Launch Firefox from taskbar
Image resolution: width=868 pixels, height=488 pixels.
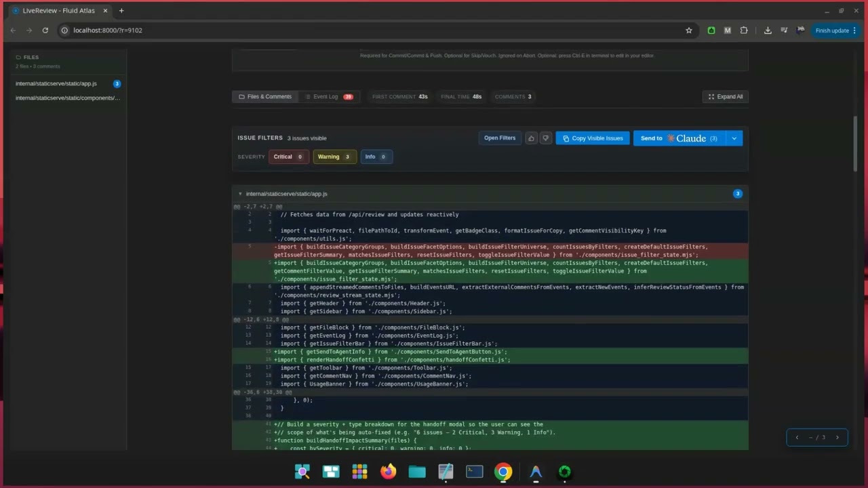tap(389, 472)
